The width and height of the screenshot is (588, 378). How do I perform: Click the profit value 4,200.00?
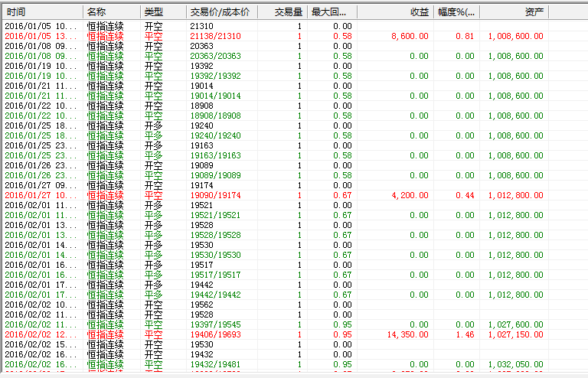[410, 195]
